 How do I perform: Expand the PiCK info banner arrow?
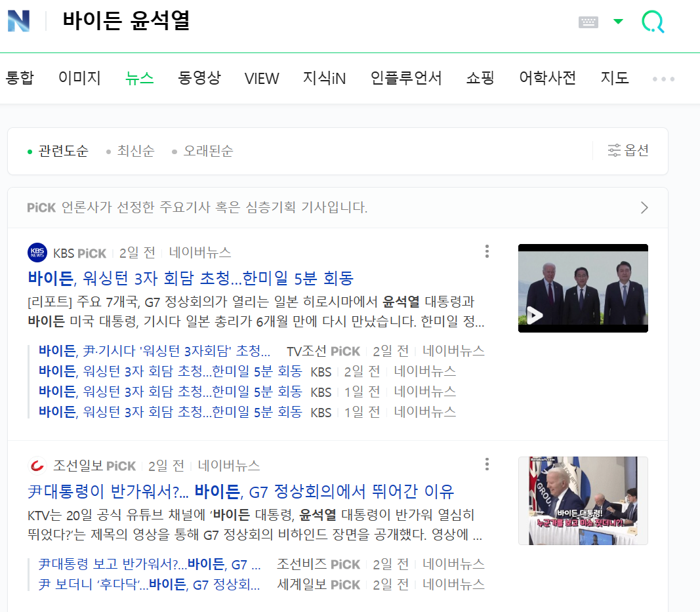point(644,207)
